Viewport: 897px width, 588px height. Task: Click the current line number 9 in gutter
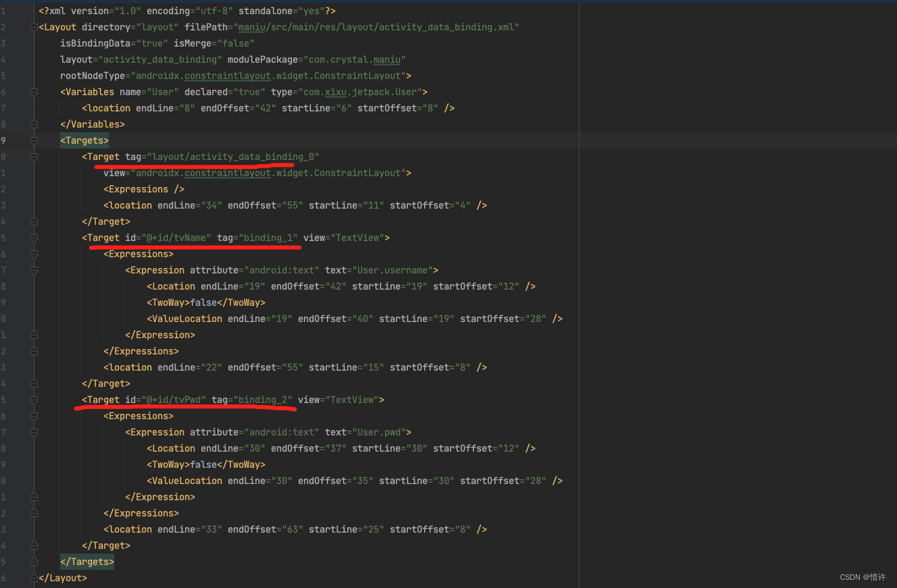pyautogui.click(x=4, y=140)
